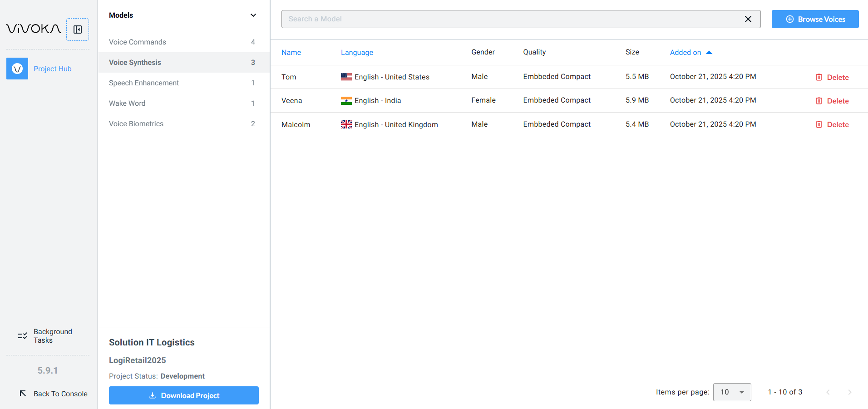Toggle the Added on sort arrow
Image resolution: width=868 pixels, height=409 pixels.
pos(709,53)
